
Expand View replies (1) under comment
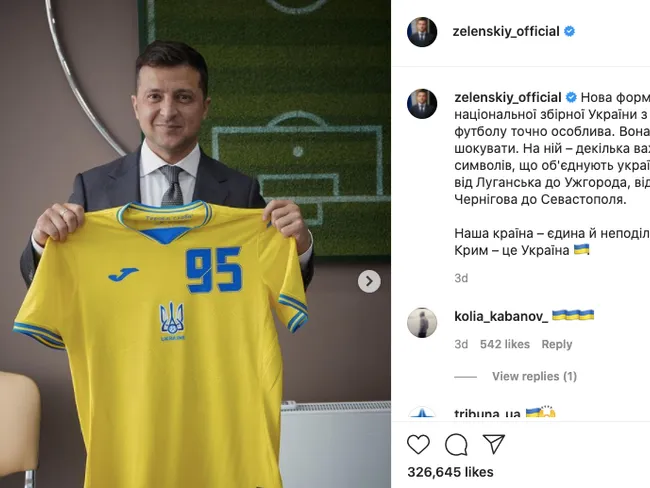[x=534, y=376]
